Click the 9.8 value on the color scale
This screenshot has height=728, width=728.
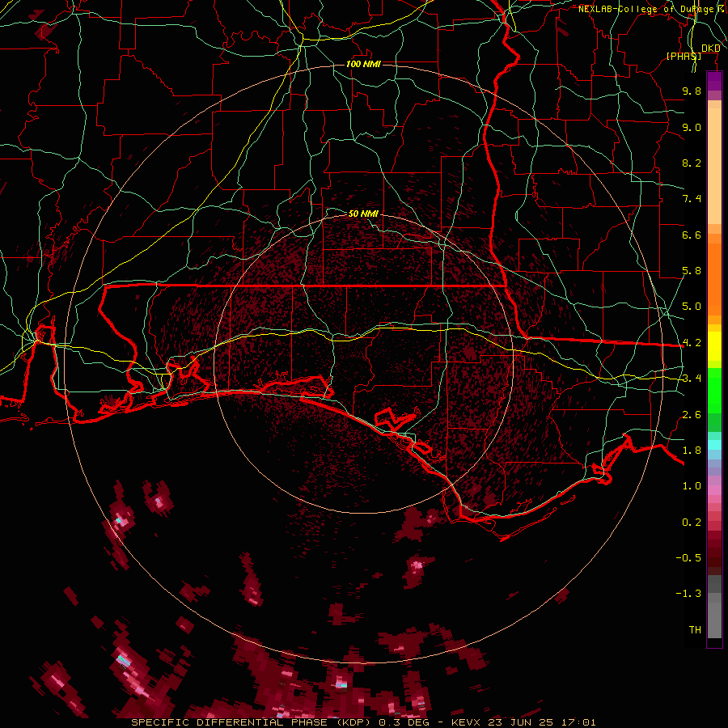(692, 91)
